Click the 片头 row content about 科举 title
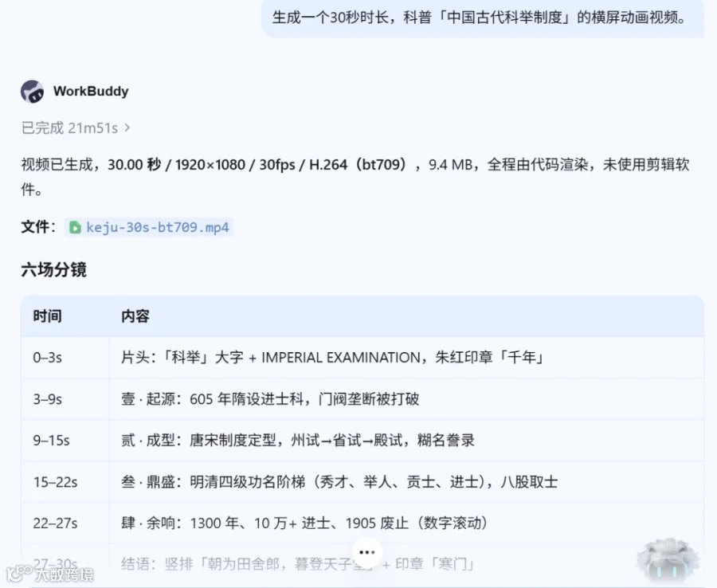 [x=332, y=358]
